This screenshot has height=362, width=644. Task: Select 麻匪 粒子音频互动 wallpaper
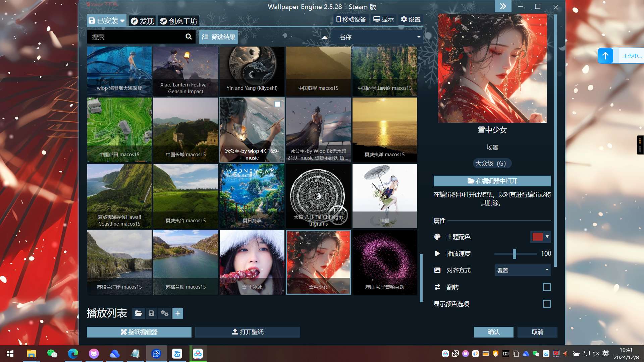384,262
